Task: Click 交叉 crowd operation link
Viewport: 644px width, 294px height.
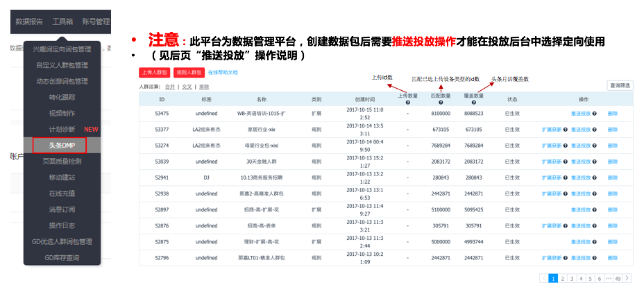Action: [187, 87]
